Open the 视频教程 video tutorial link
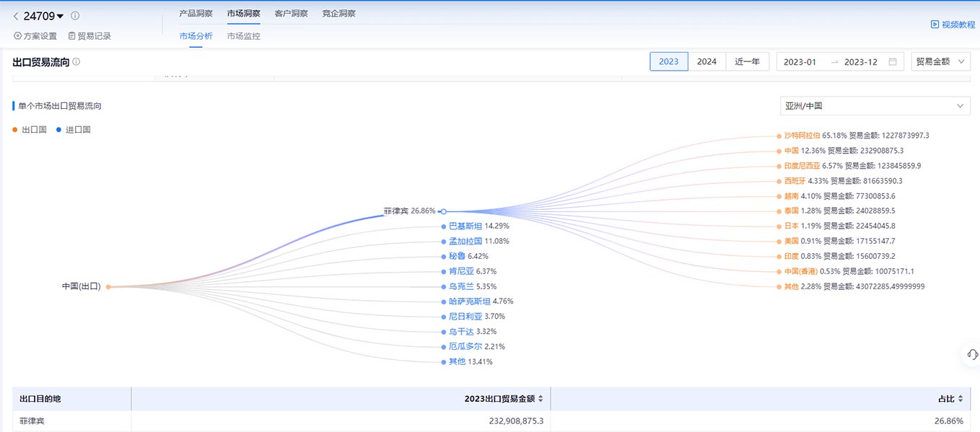The image size is (980, 432). coord(953,25)
